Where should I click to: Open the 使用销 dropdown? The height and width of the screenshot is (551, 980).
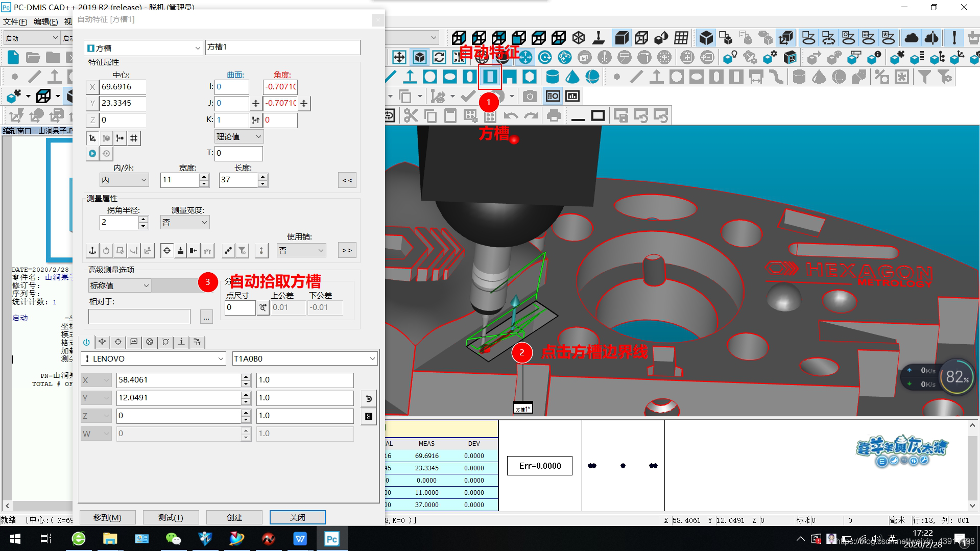[301, 250]
